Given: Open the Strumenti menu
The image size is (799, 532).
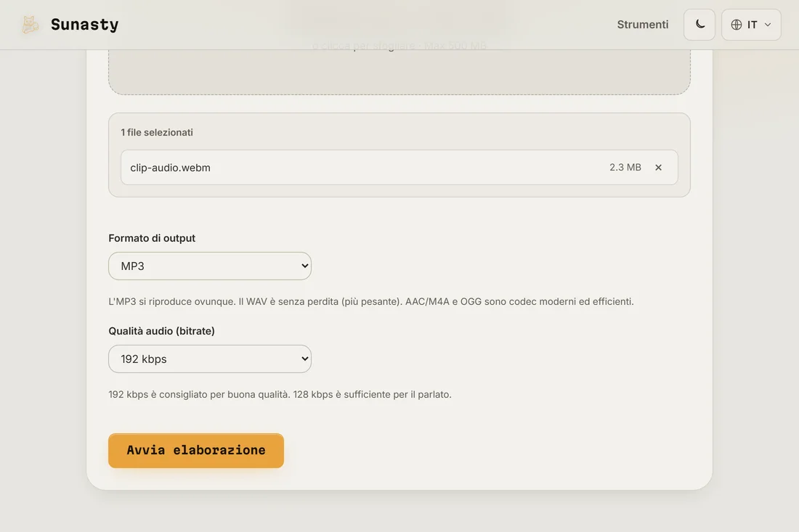Looking at the screenshot, I should pos(643,25).
